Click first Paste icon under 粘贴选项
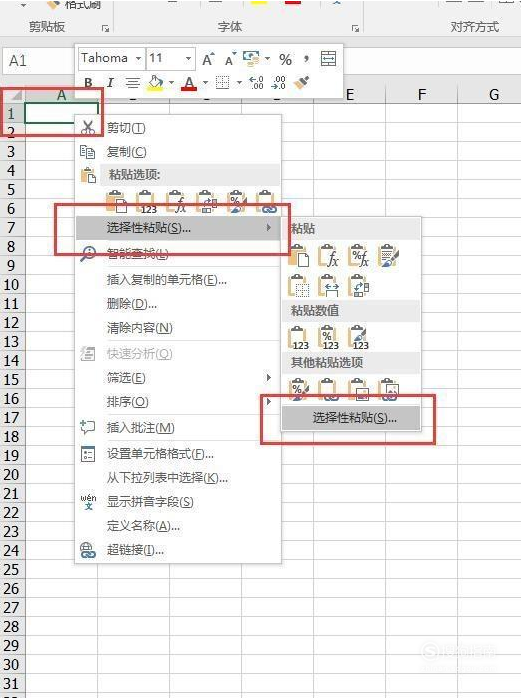The image size is (521, 698). 116,202
